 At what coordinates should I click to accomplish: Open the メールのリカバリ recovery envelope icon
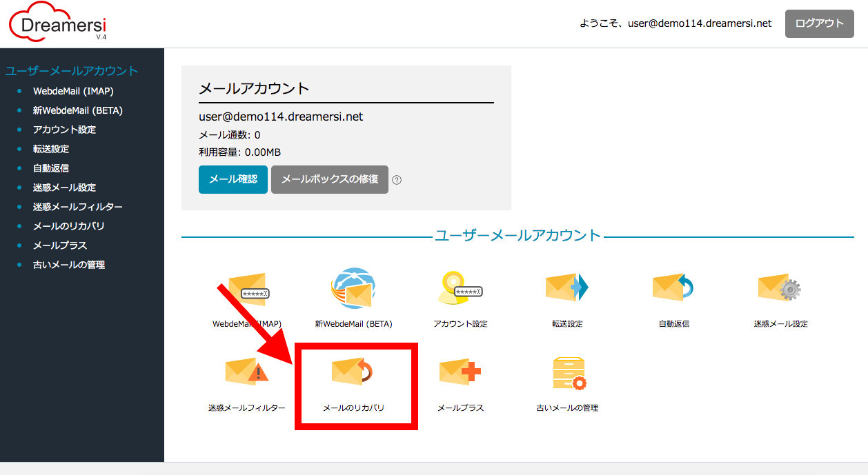point(353,372)
